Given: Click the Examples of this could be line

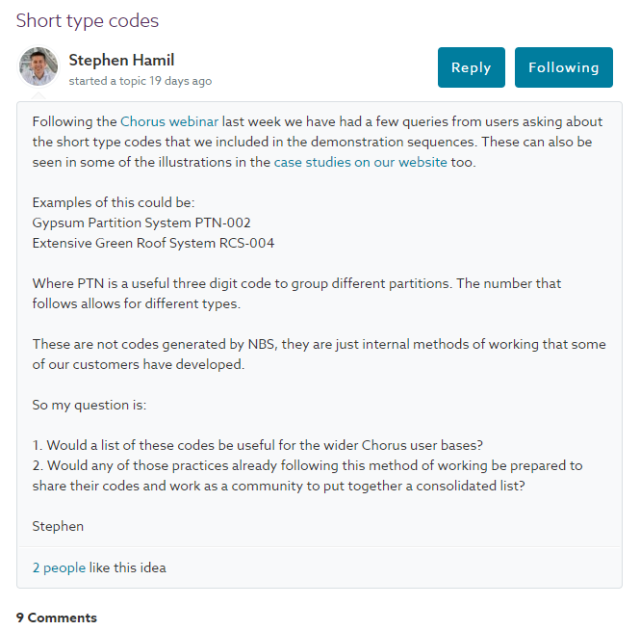Looking at the screenshot, I should point(113,202).
